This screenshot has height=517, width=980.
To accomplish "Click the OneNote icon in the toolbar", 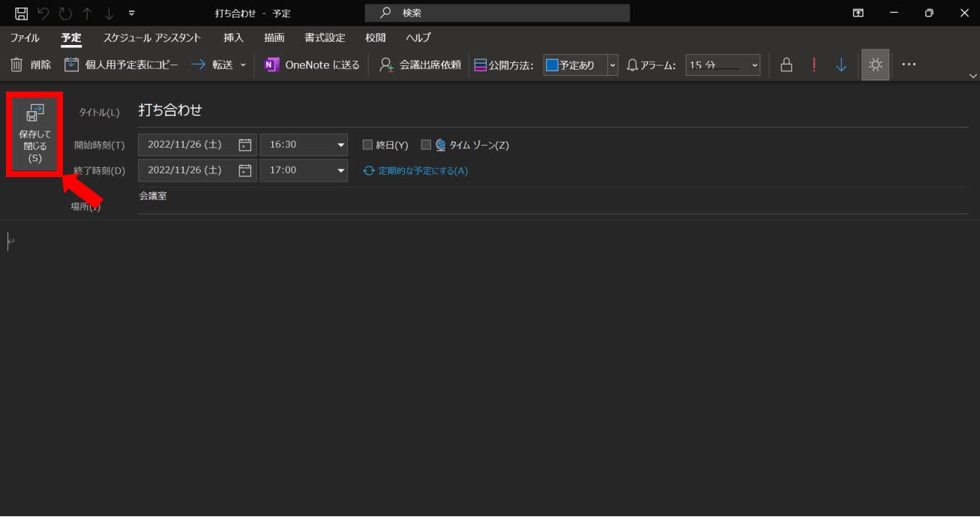I will (x=271, y=65).
